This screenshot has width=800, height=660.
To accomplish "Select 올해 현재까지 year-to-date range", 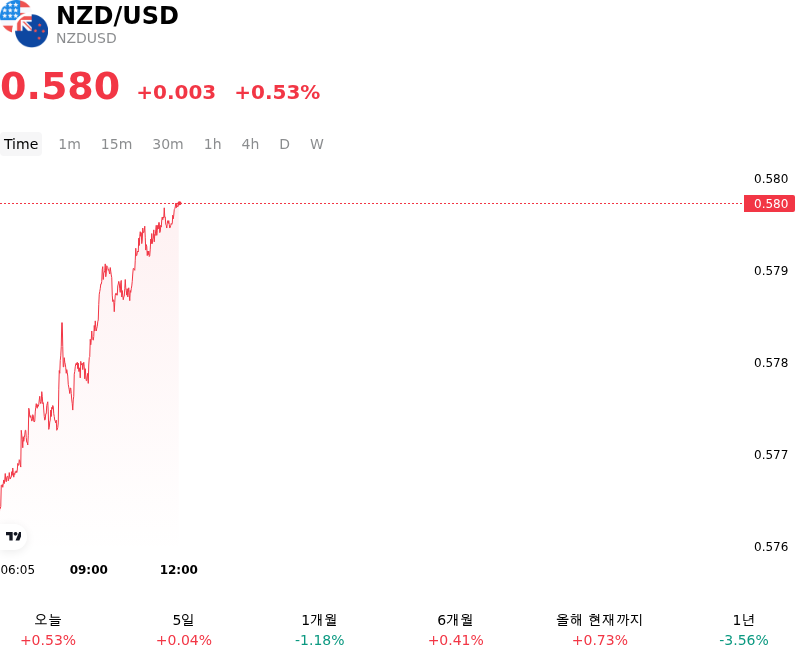I will 599,630.
